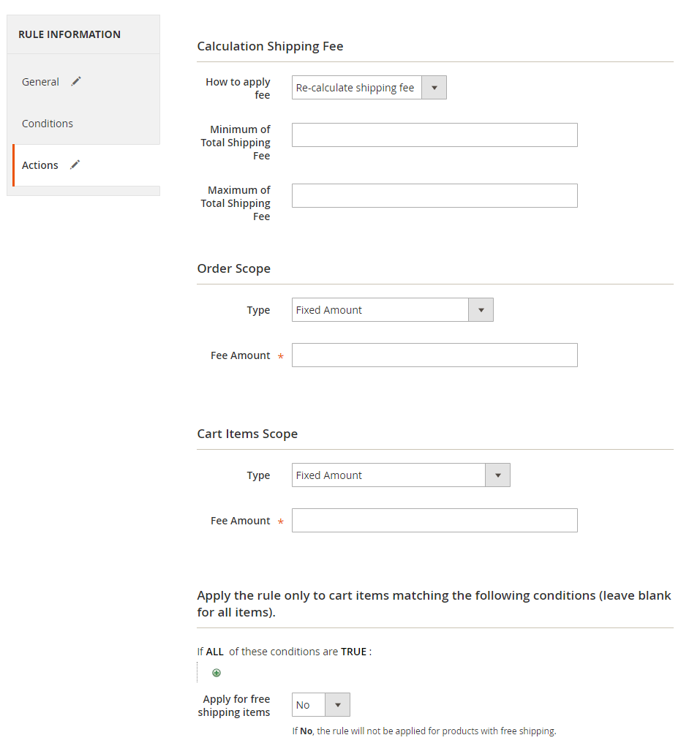Click the pencil icon next to General

76,82
